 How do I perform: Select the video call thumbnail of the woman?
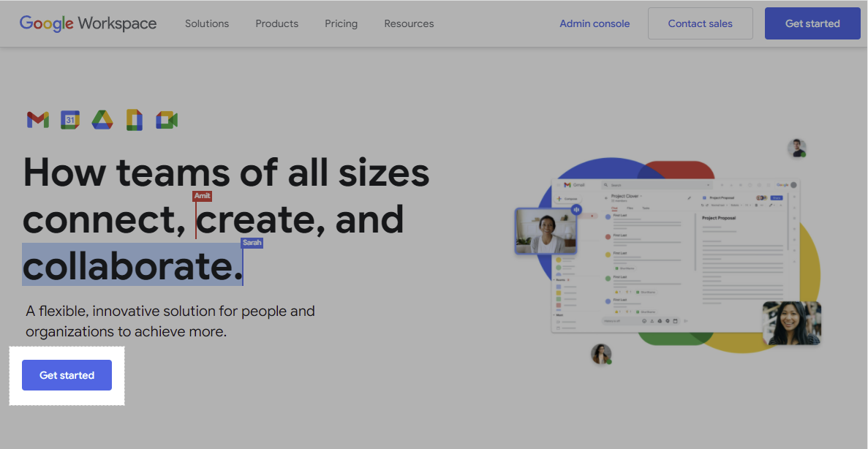point(545,232)
